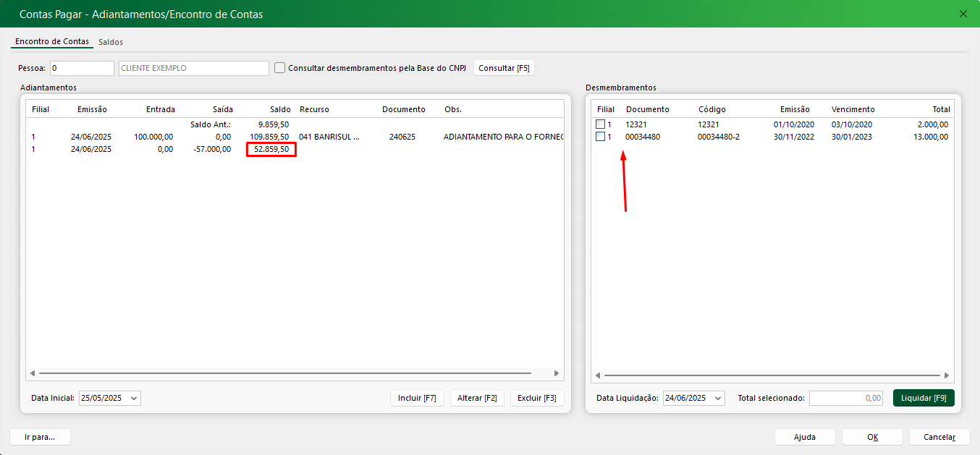
Task: Click the Pessoa code input field
Action: pos(82,68)
